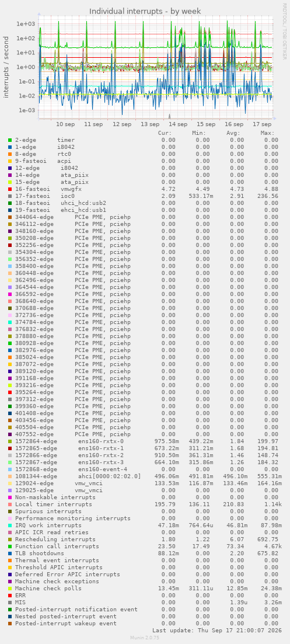Click the Machine check polls yellow swatch
The image size is (290, 644).
click(x=10, y=588)
